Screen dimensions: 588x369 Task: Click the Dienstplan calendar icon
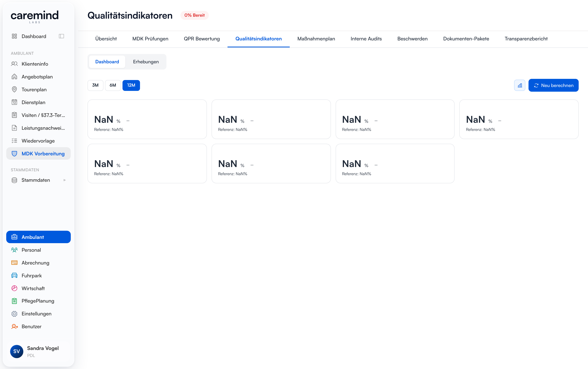point(14,102)
